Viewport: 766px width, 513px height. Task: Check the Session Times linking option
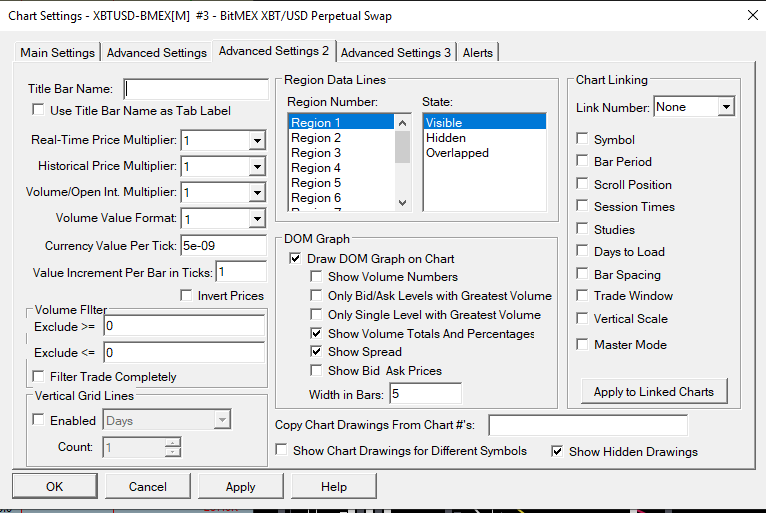(582, 206)
